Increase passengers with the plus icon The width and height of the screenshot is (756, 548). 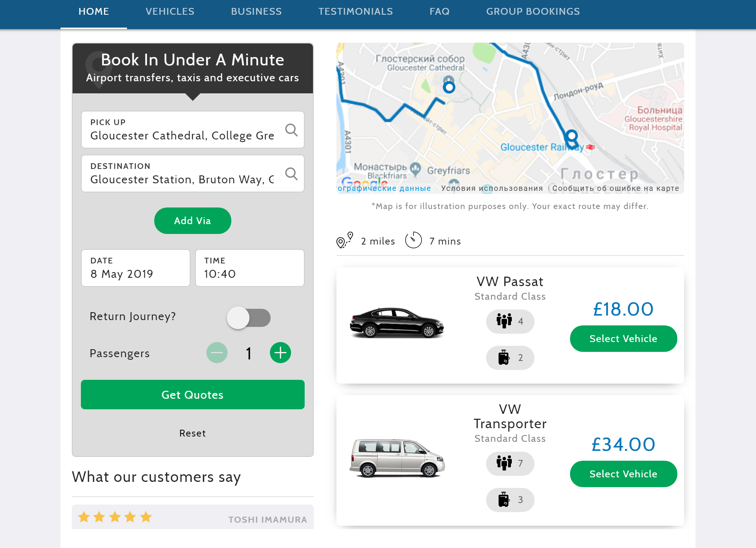tap(280, 353)
